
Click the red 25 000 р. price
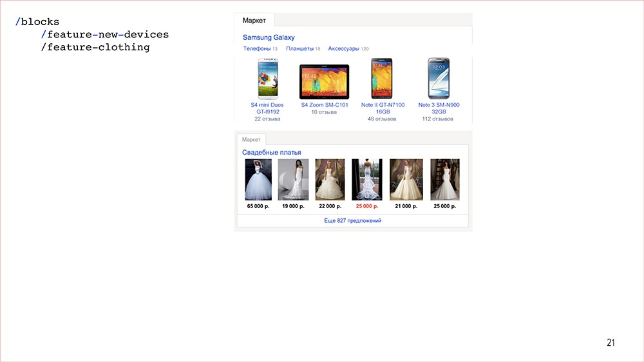coord(367,206)
